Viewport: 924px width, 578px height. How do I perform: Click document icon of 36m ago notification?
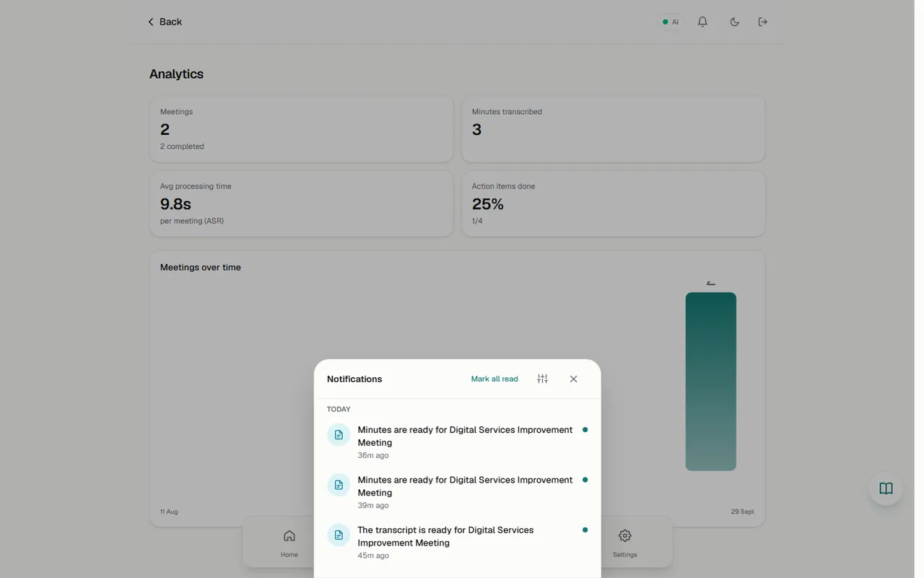click(x=339, y=435)
